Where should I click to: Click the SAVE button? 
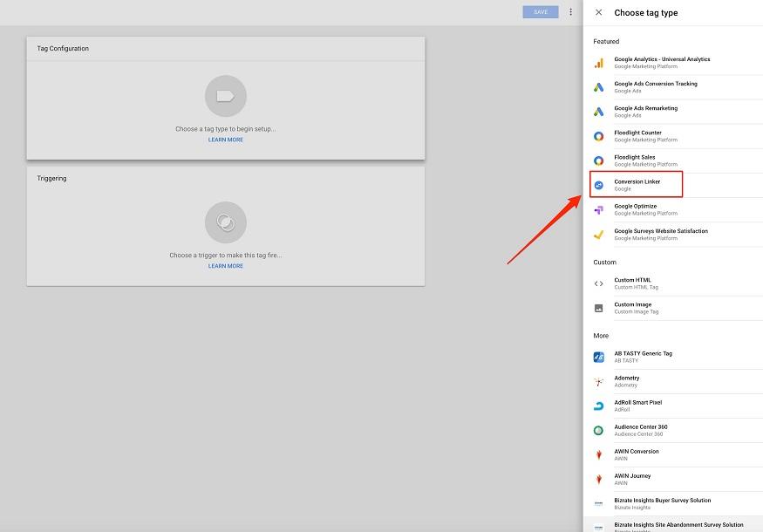click(540, 11)
